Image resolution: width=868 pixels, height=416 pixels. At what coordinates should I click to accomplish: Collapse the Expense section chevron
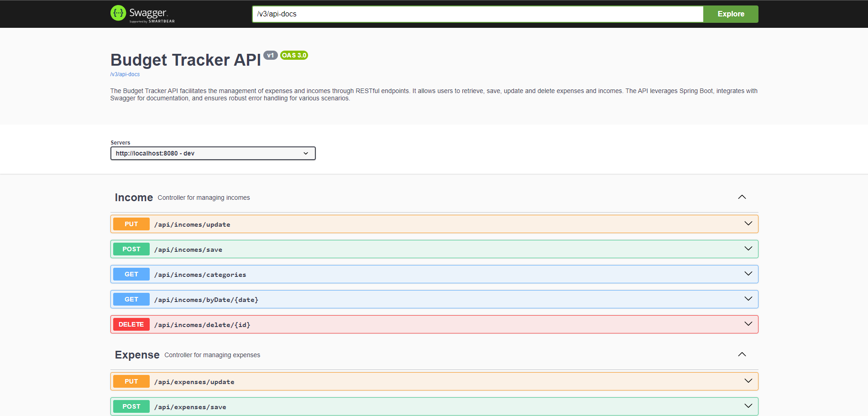(742, 354)
